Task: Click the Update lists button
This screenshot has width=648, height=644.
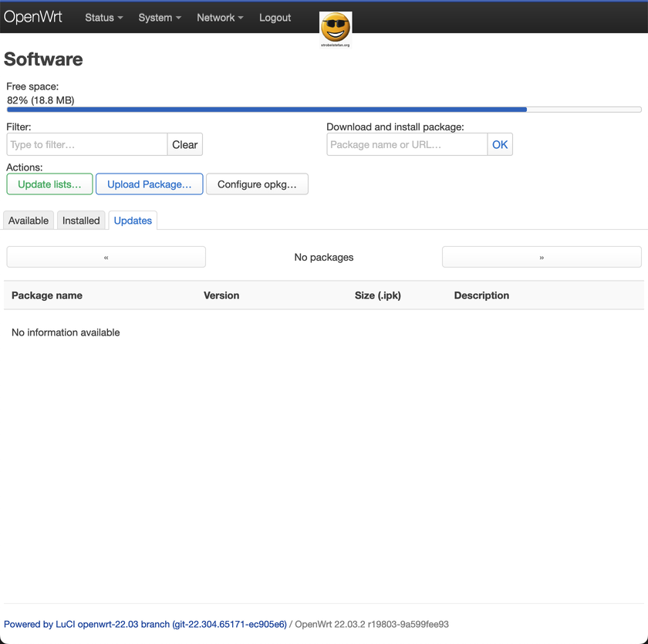Action: pos(49,184)
